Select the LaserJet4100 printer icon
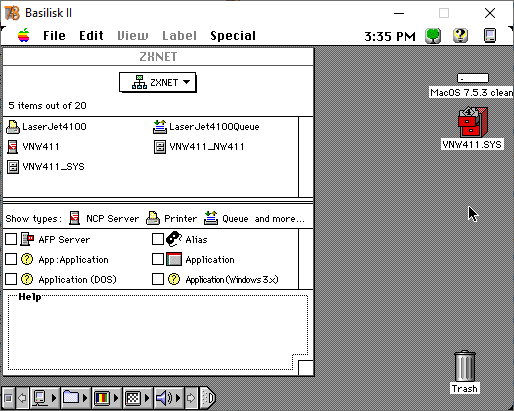 (13, 127)
